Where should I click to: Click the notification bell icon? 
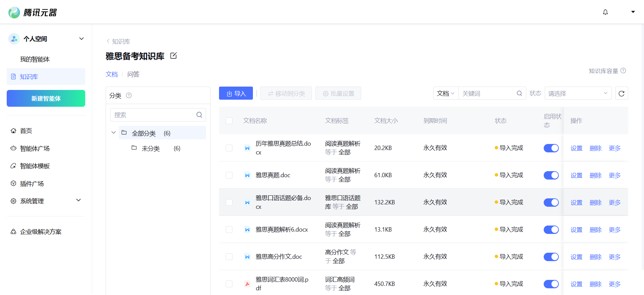[x=605, y=12]
